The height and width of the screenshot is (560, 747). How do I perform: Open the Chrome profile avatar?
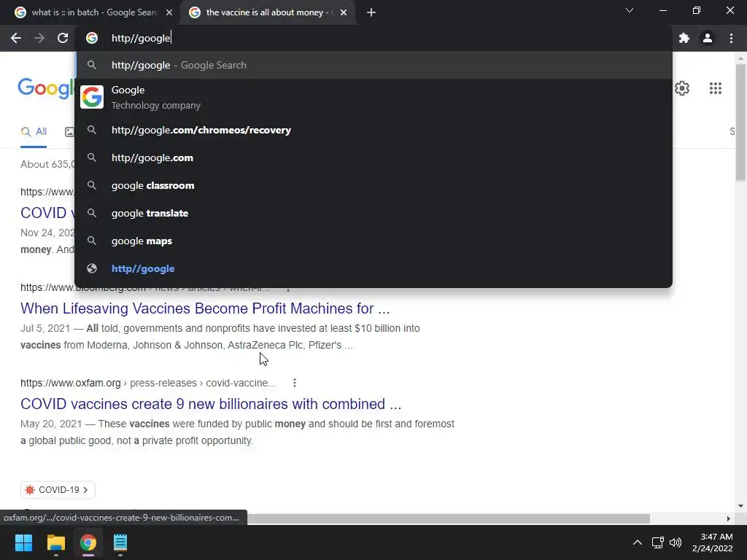click(708, 38)
